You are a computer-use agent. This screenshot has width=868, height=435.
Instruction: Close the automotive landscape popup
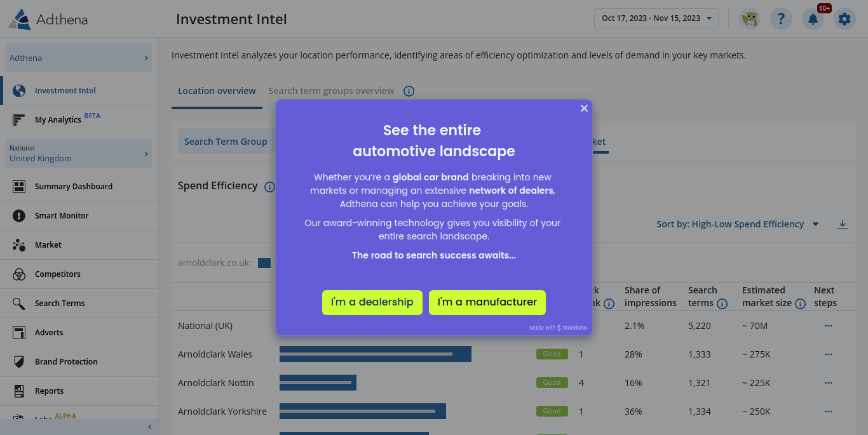tap(584, 109)
